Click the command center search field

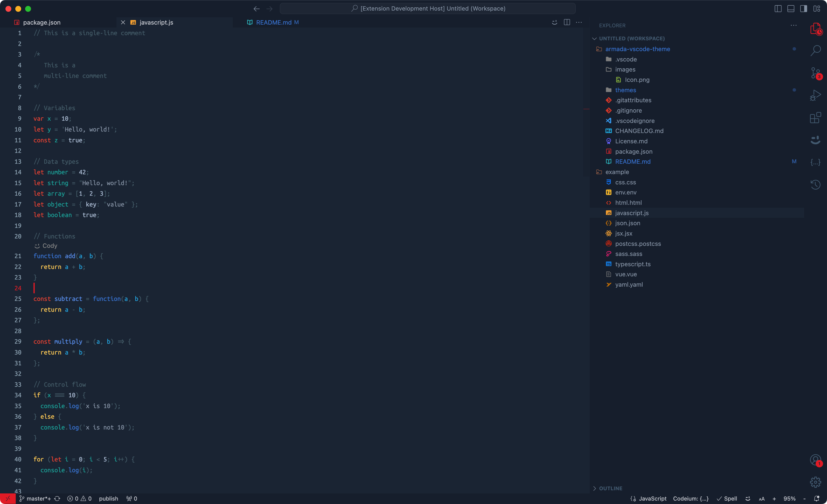tap(428, 9)
